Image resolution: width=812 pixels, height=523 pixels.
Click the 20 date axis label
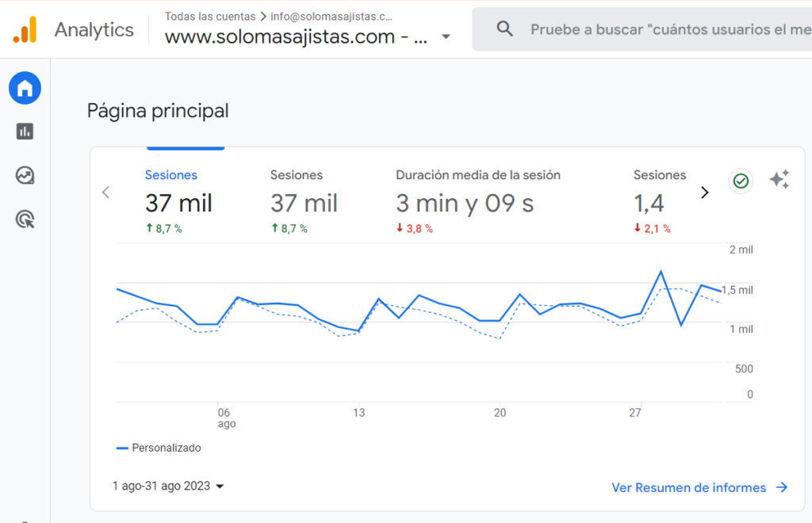(x=500, y=413)
